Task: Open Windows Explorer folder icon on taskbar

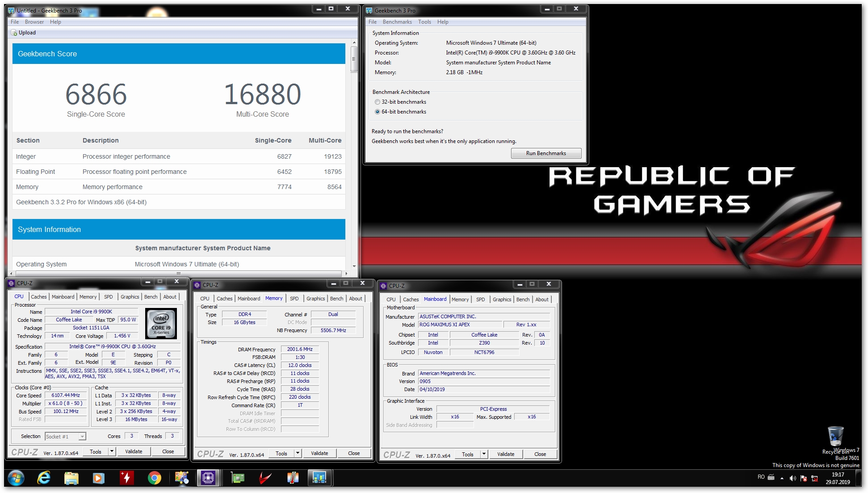Action: click(71, 478)
